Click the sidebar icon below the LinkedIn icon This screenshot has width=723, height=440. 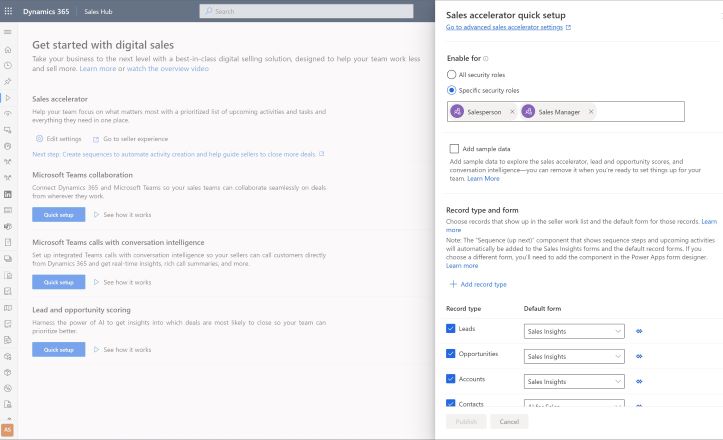pyautogui.click(x=8, y=210)
